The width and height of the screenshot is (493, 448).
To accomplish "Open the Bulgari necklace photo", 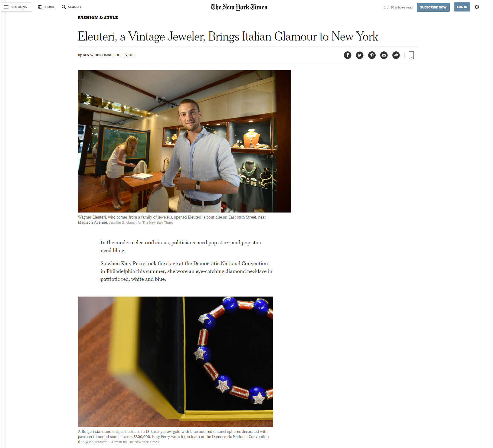I will (x=175, y=362).
